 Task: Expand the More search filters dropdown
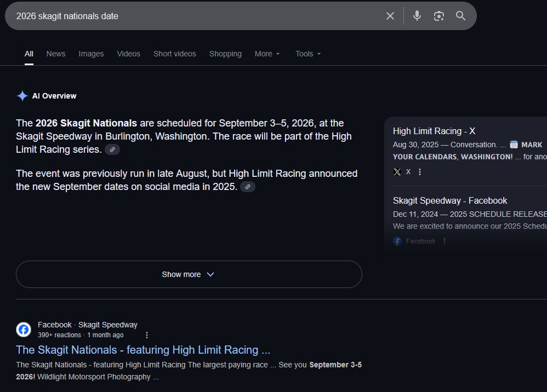(267, 54)
